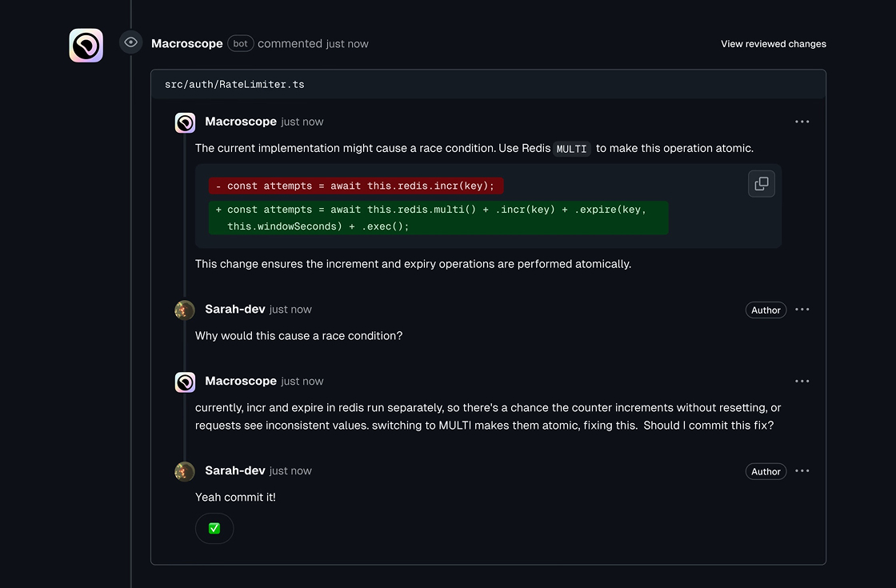
Task: Click the Macroscope bot avatar icon
Action: click(x=86, y=46)
